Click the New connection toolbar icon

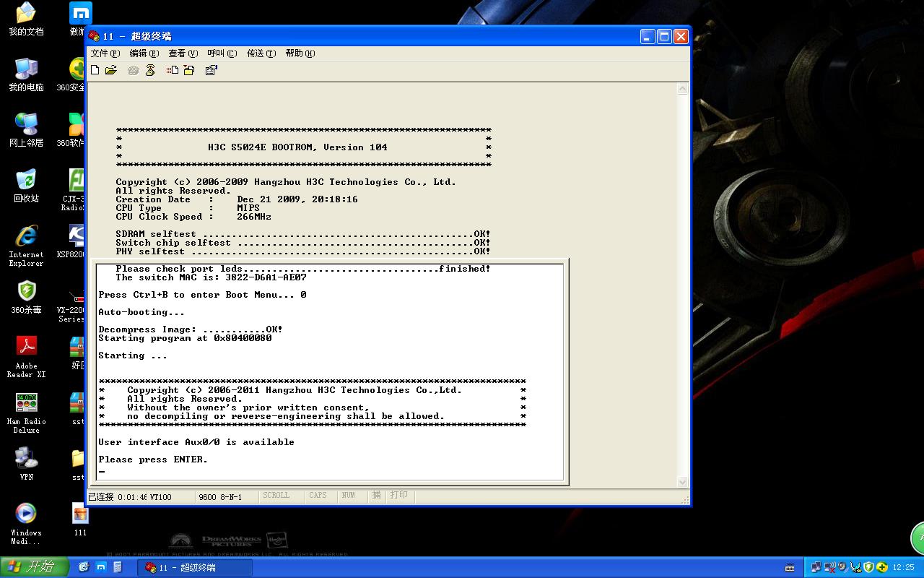[x=95, y=70]
